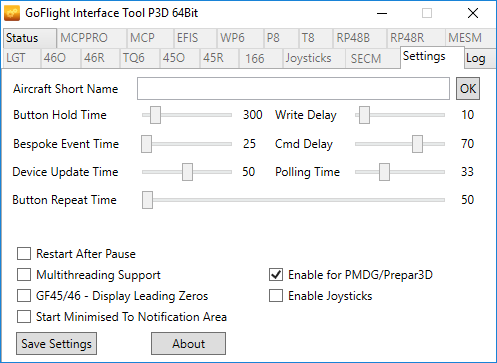Viewport: 497px width, 363px height.
Task: Click the Polling Time slider thumb
Action: [384, 172]
